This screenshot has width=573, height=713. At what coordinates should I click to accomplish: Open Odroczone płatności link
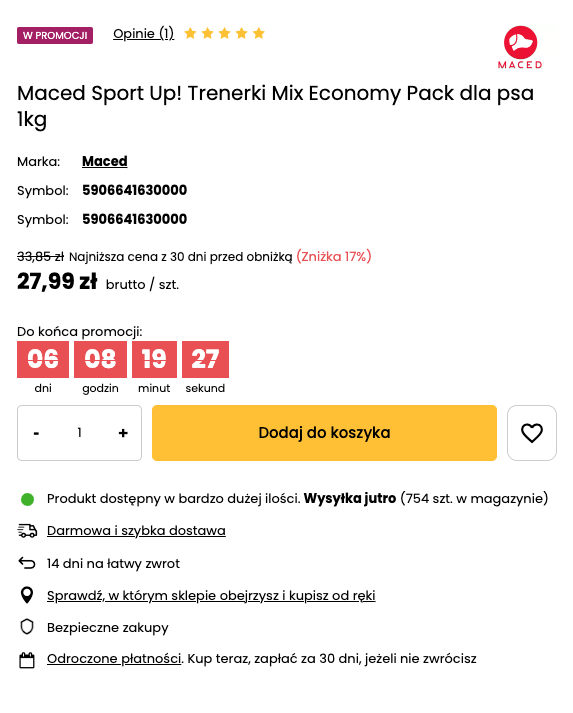(x=114, y=659)
